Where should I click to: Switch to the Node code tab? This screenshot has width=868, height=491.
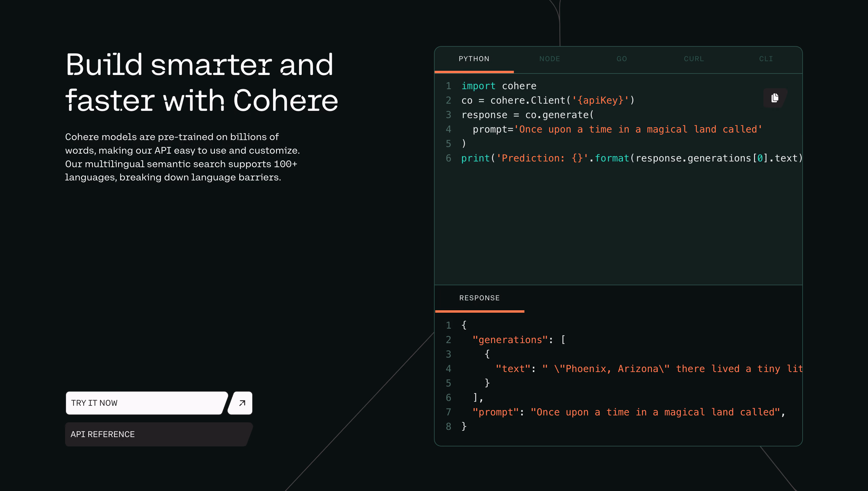click(549, 59)
